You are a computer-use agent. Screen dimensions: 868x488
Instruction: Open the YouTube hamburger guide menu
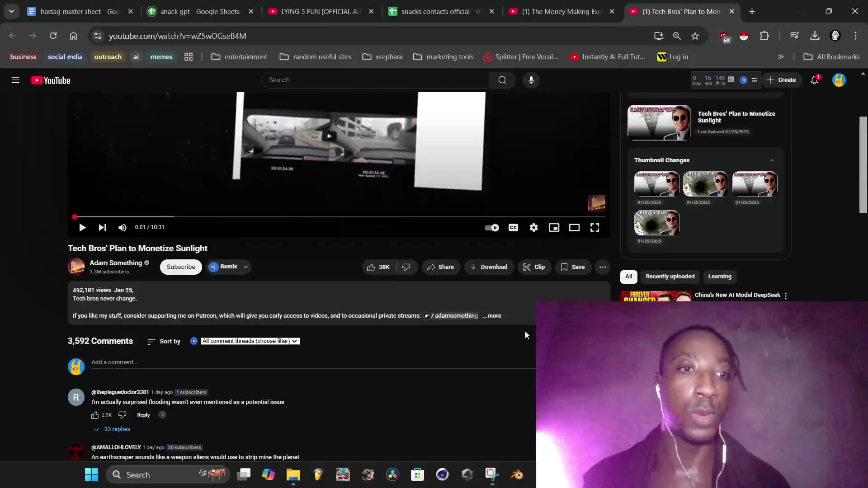point(15,80)
